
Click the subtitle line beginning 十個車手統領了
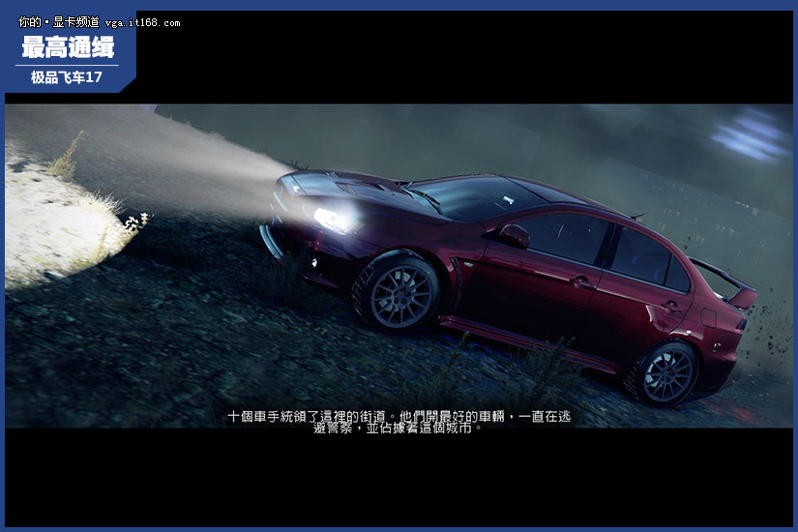coord(399,417)
